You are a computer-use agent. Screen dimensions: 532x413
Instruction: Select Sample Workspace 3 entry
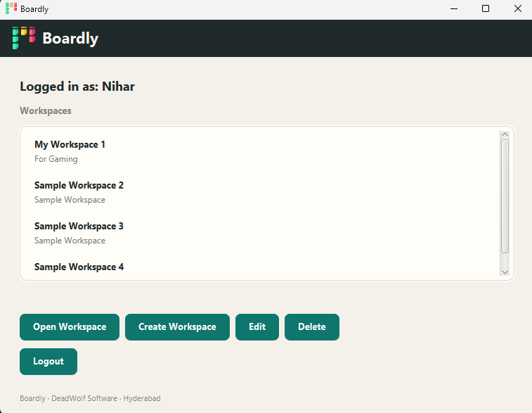[x=260, y=233]
